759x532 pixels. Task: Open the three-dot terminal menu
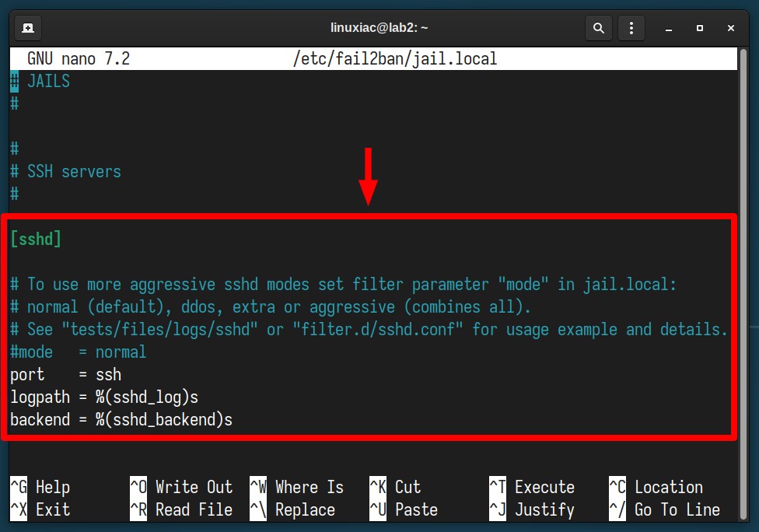[x=631, y=28]
